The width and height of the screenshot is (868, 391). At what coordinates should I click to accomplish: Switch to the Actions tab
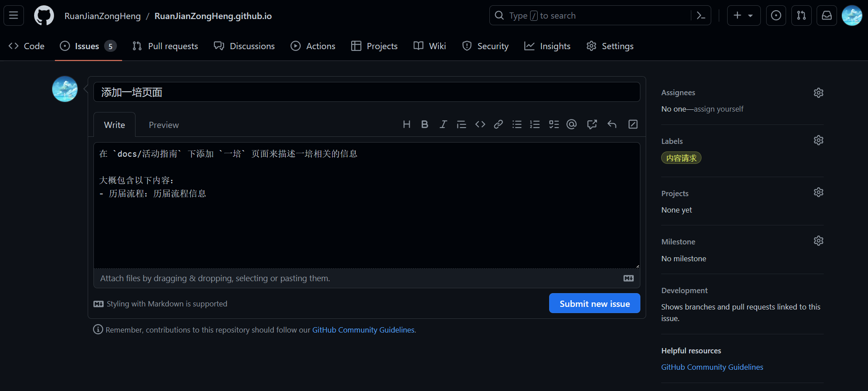(313, 46)
